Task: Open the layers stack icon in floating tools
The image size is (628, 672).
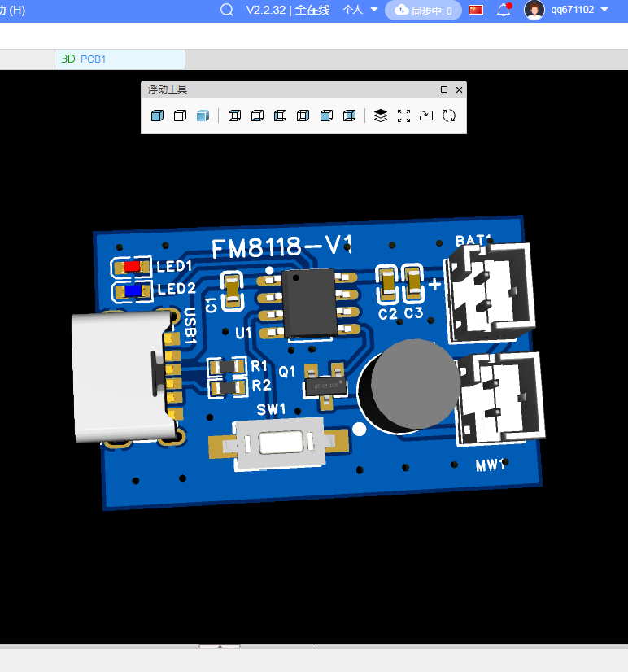Action: (381, 116)
